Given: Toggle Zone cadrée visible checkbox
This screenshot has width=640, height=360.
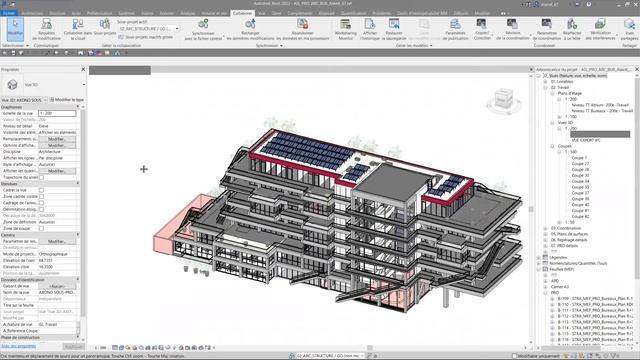Looking at the screenshot, I should [41, 197].
